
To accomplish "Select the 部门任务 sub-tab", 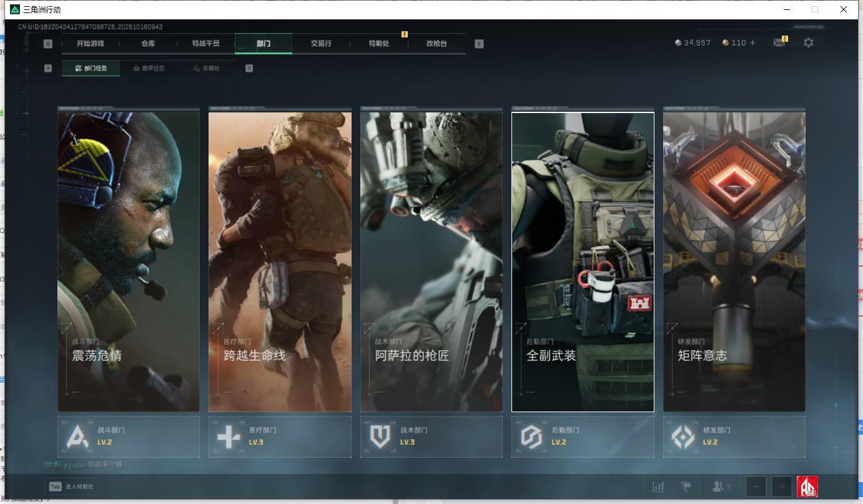I will click(x=91, y=68).
